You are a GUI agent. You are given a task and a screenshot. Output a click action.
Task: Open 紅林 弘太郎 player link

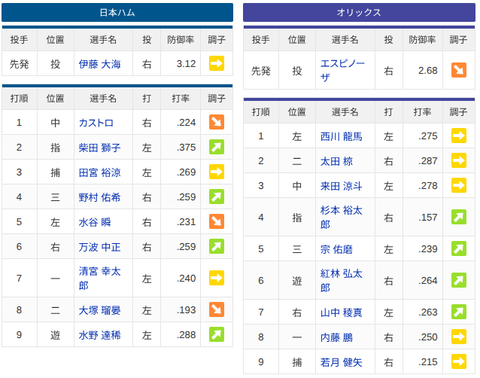tap(341, 281)
